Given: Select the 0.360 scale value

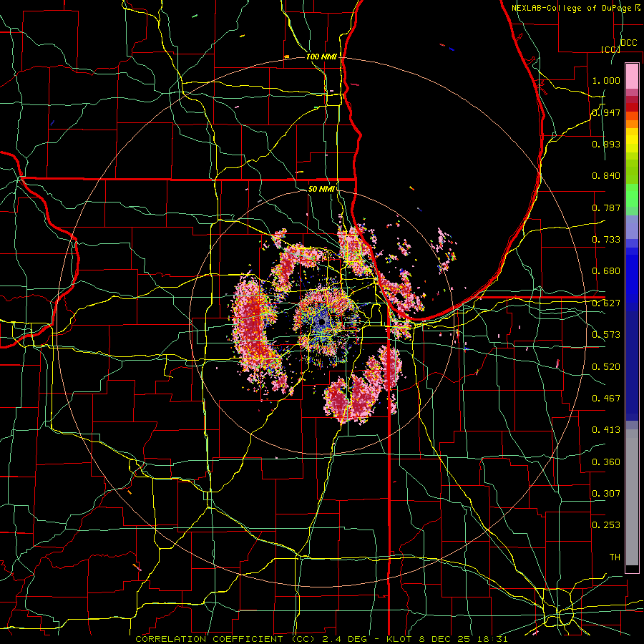Looking at the screenshot, I should [x=606, y=462].
